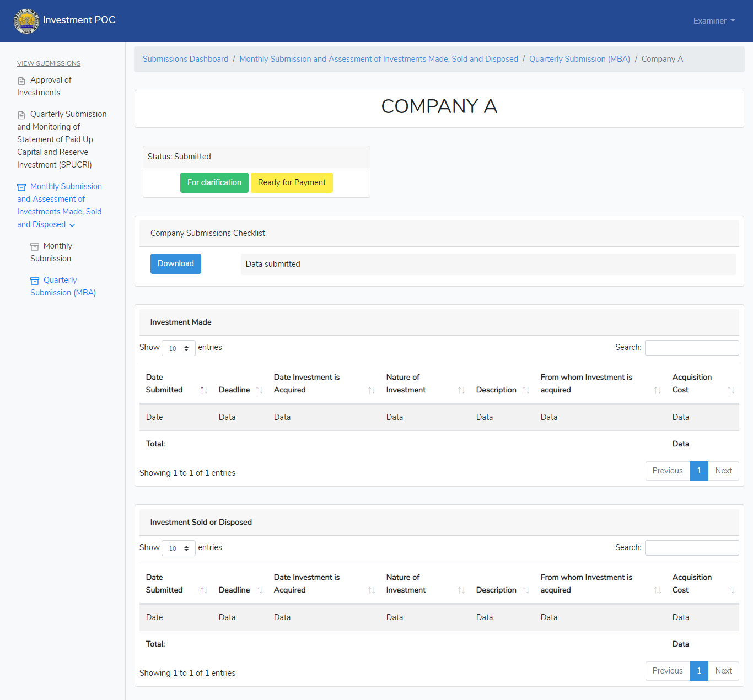Sort Sold or Disposed by Date Investment is Acquired
The width and height of the screenshot is (753, 700).
tap(324, 584)
